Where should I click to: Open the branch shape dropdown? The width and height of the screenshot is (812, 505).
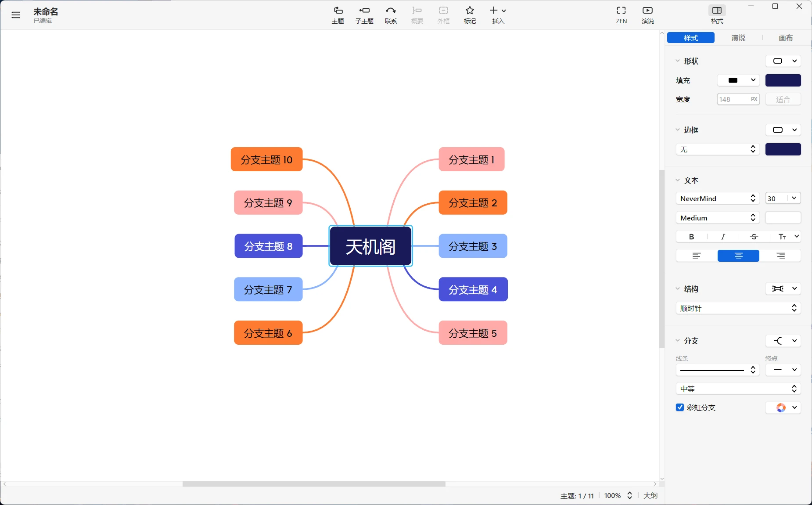pos(783,341)
